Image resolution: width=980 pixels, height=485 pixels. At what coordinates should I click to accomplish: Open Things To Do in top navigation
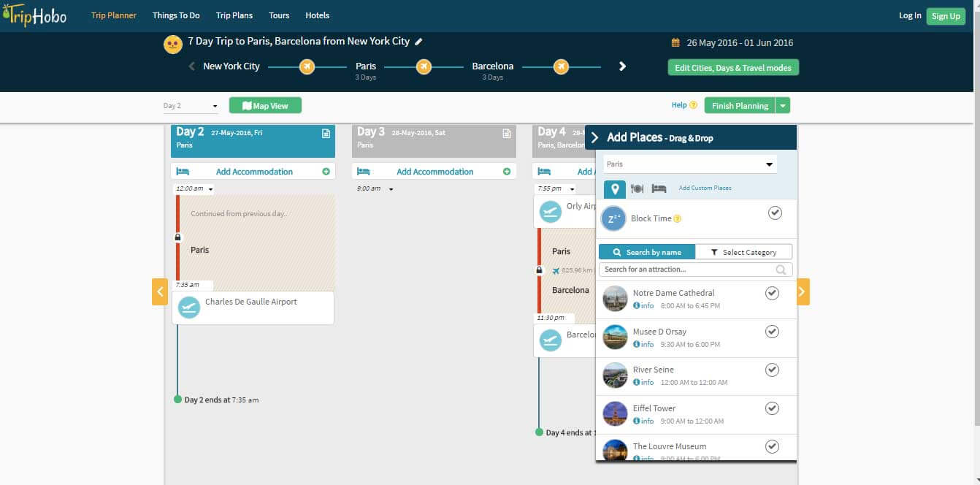176,15
